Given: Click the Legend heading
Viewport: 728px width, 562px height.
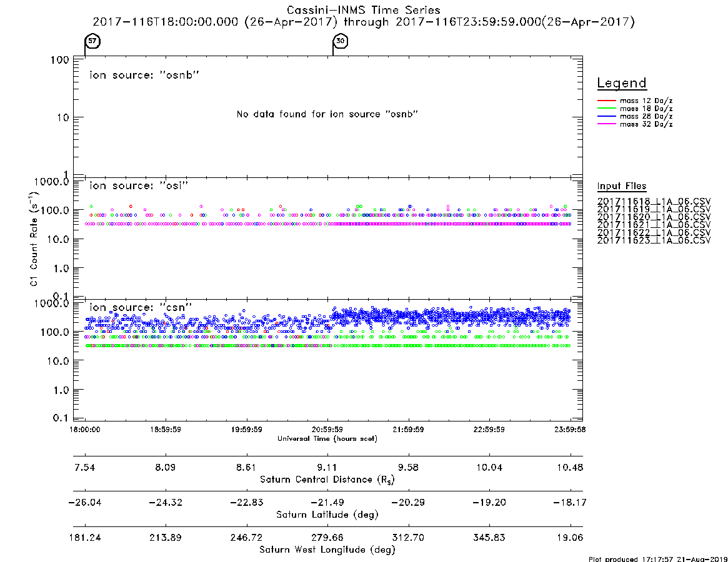Looking at the screenshot, I should coord(622,83).
